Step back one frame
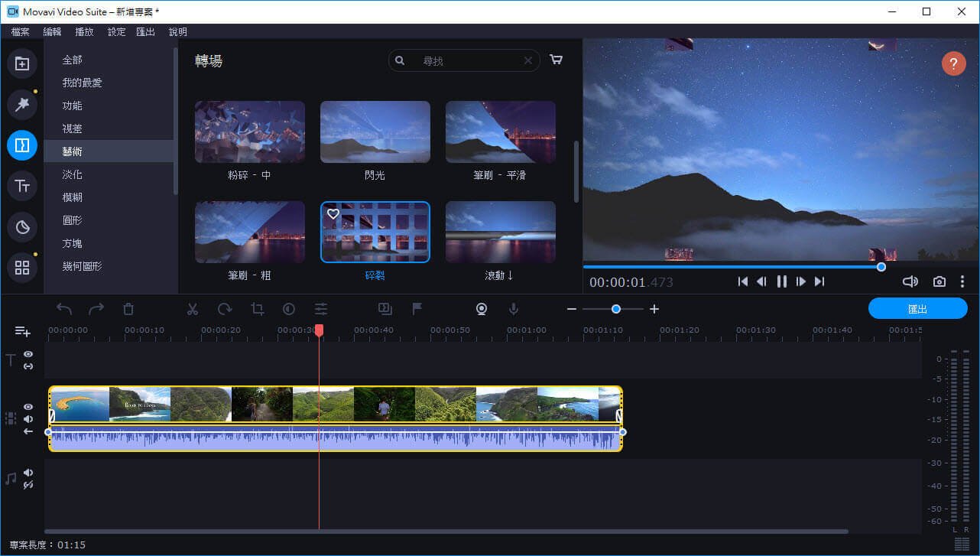 coord(761,281)
